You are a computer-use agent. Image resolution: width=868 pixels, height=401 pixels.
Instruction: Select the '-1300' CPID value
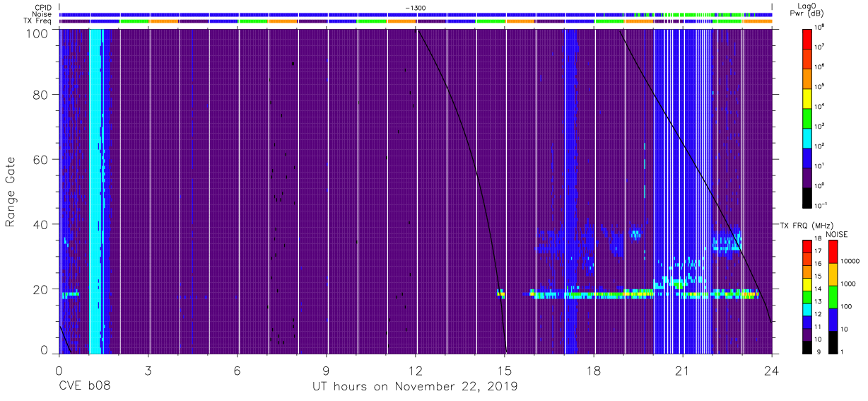416,7
